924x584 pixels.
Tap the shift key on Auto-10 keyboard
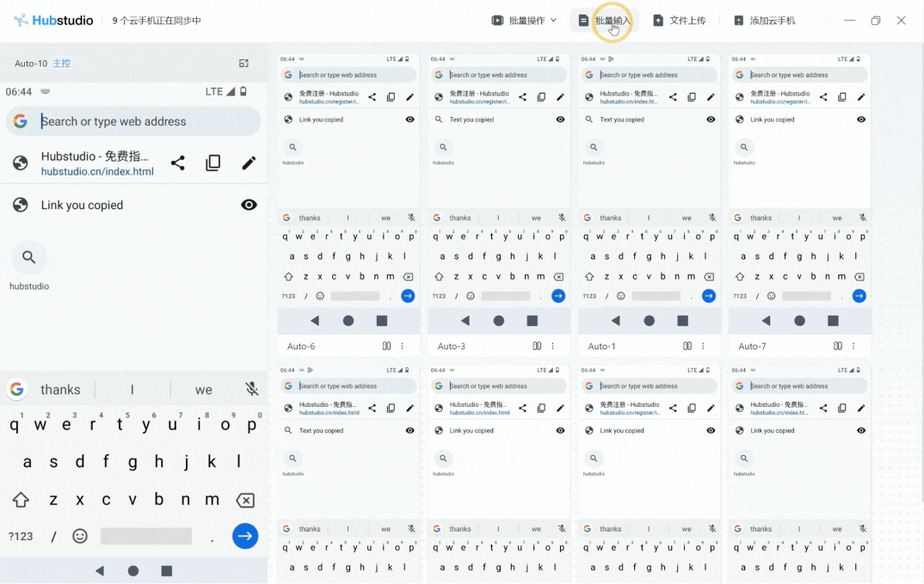click(21, 500)
